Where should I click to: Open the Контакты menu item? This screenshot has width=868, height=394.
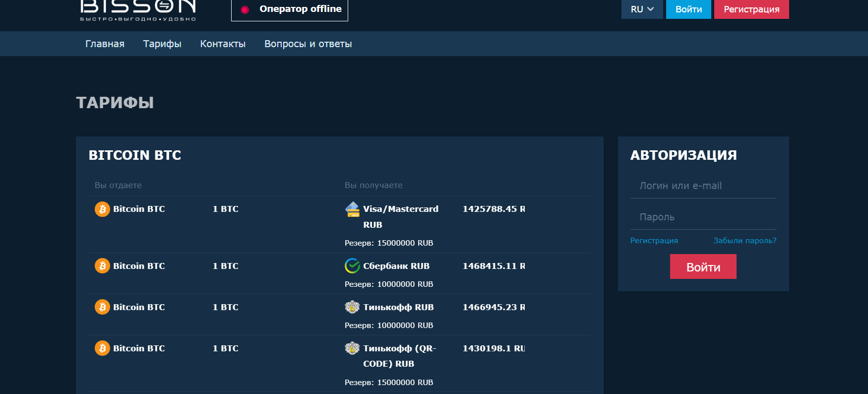coord(223,44)
